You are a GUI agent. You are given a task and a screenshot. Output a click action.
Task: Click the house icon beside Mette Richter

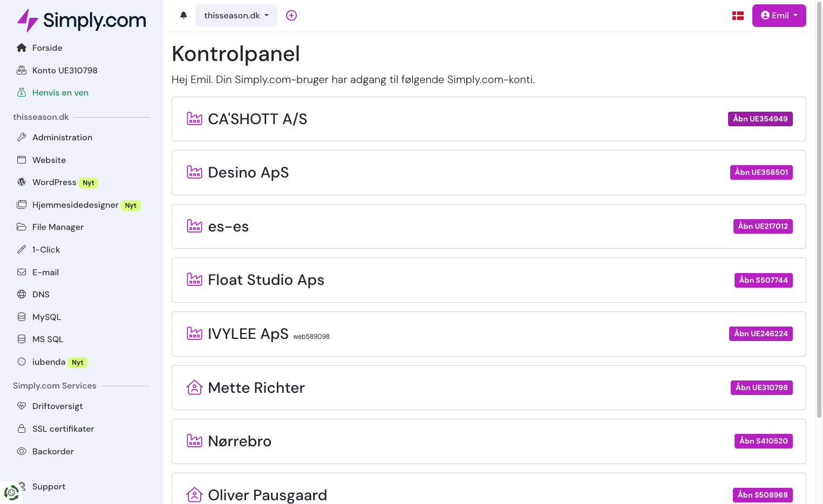(x=194, y=387)
